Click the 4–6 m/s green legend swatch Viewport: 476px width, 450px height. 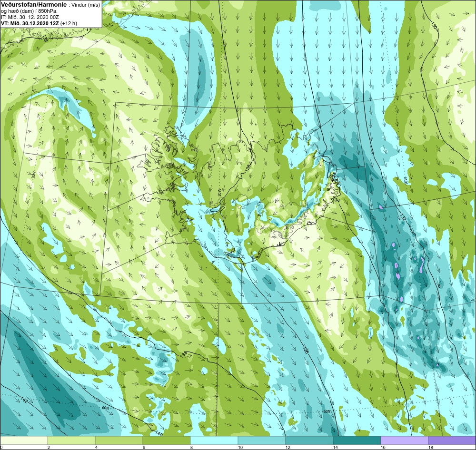119,440
